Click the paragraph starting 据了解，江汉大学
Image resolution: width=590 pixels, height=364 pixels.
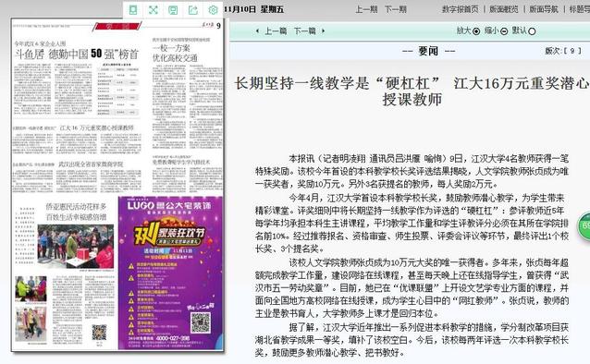pyautogui.click(x=412, y=340)
